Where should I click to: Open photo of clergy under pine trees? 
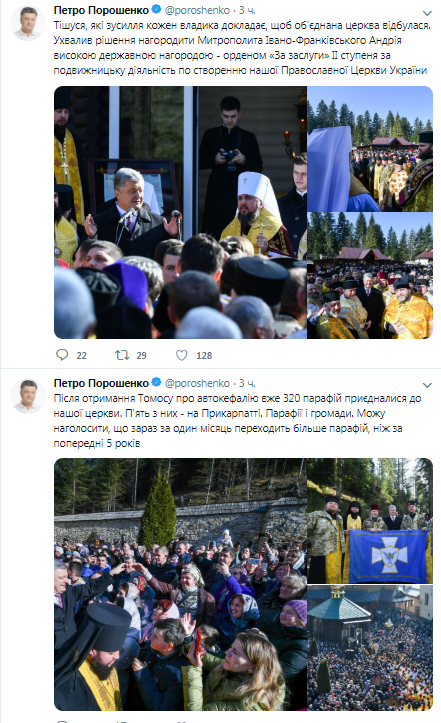370,149
